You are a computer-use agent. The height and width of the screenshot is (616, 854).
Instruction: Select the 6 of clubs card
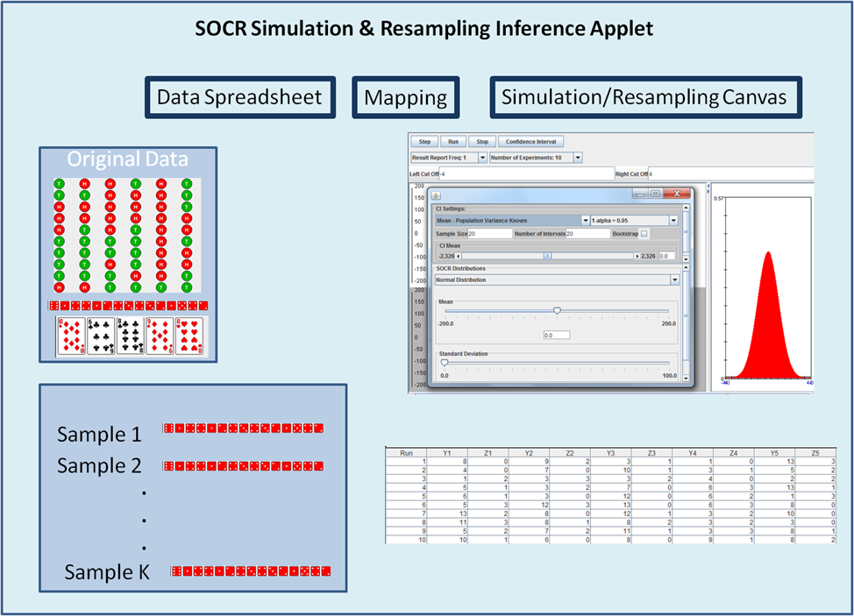[101, 336]
